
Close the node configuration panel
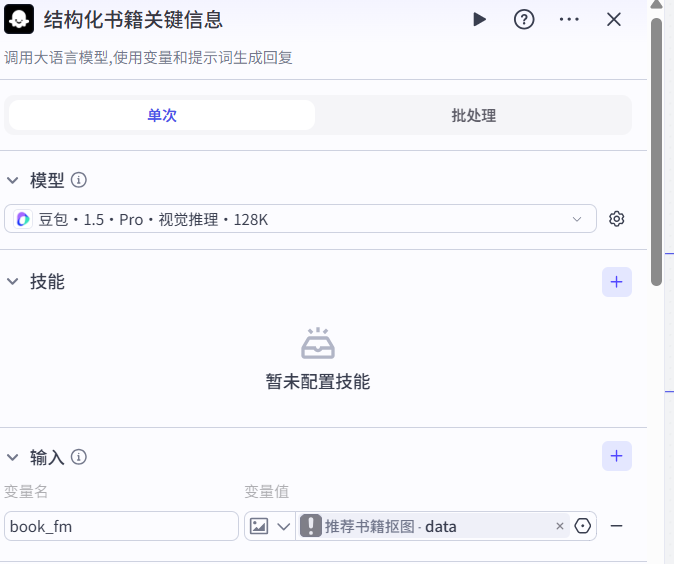[614, 19]
